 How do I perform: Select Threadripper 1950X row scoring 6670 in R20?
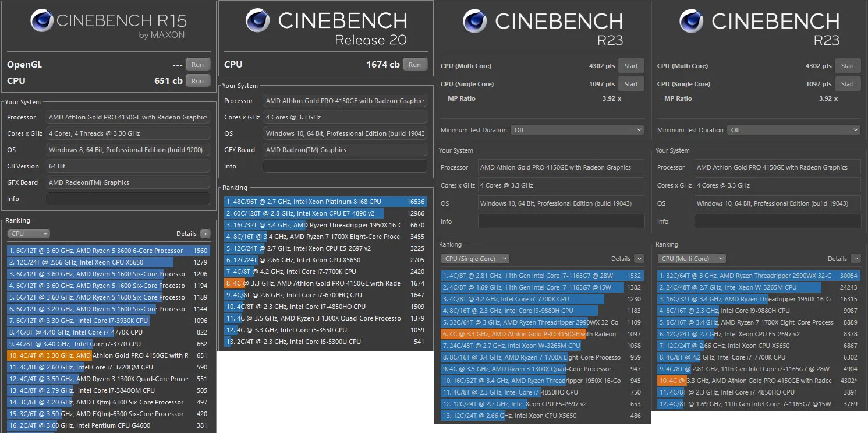point(326,225)
